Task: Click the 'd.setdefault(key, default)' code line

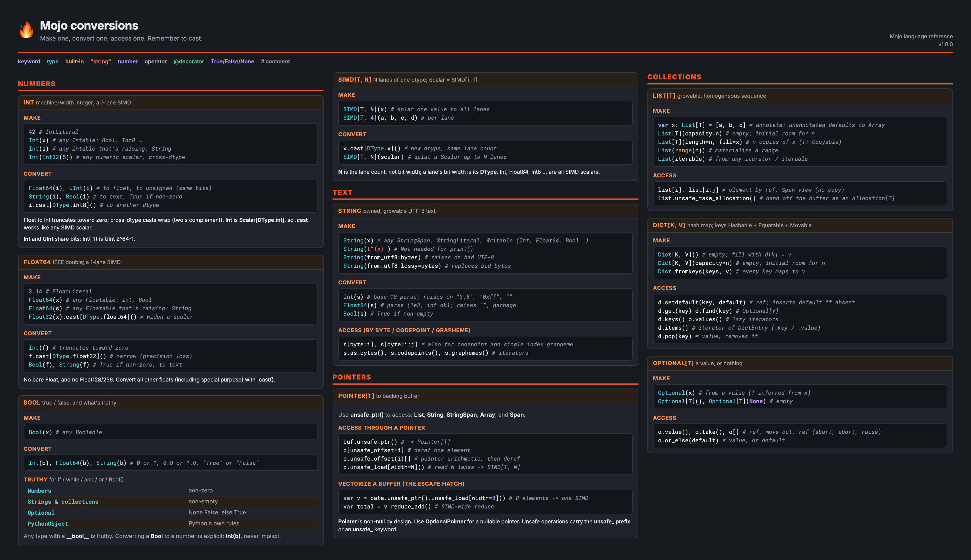Action: point(756,303)
